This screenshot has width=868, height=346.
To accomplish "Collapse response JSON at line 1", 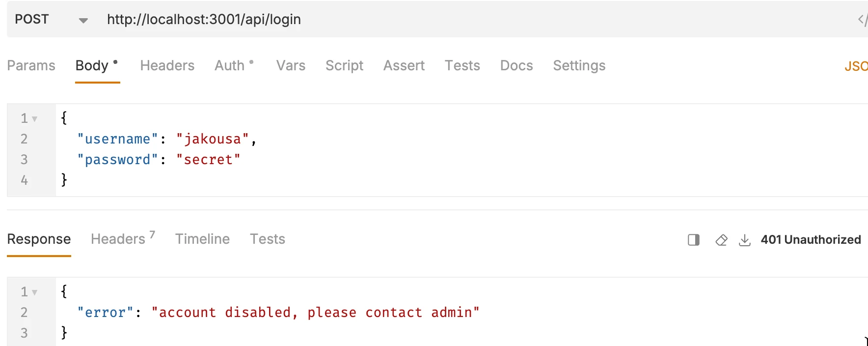I will pyautogui.click(x=34, y=292).
